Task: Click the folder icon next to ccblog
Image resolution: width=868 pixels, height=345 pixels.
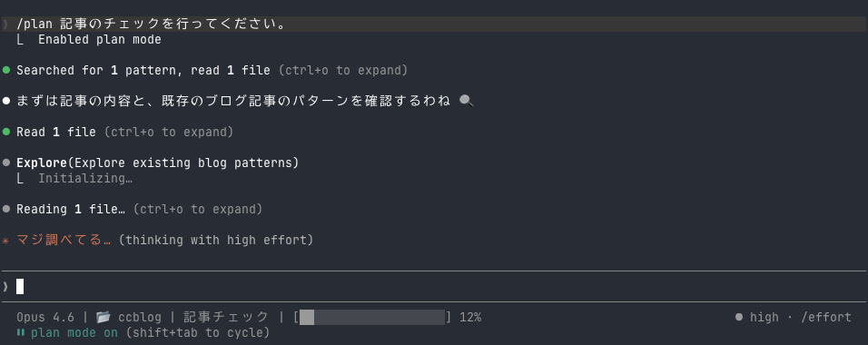Action: pos(103,318)
